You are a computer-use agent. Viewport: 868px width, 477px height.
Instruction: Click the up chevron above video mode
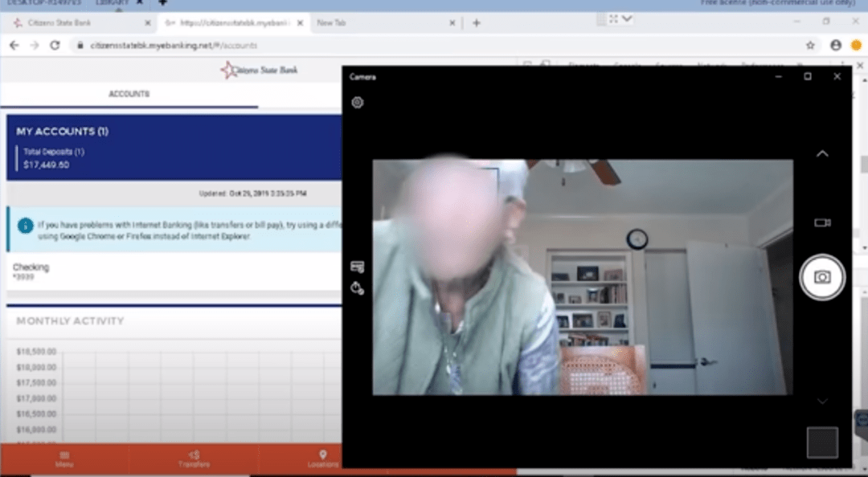822,154
